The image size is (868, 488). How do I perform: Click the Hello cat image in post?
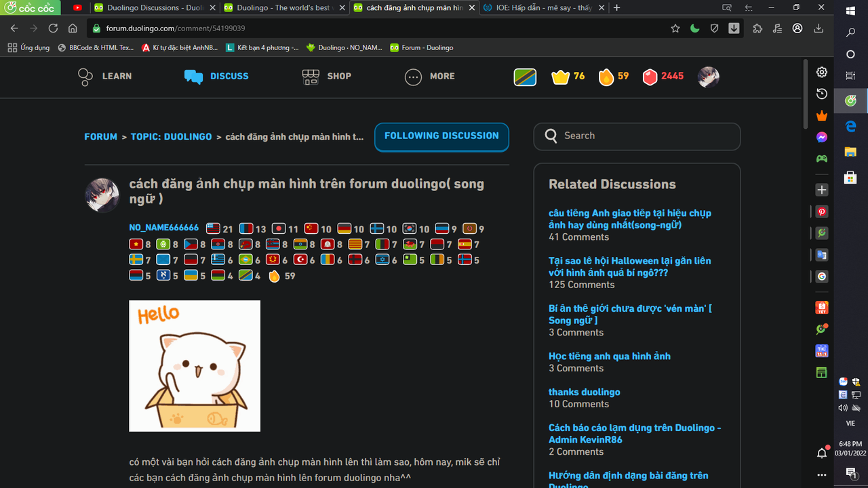(195, 366)
